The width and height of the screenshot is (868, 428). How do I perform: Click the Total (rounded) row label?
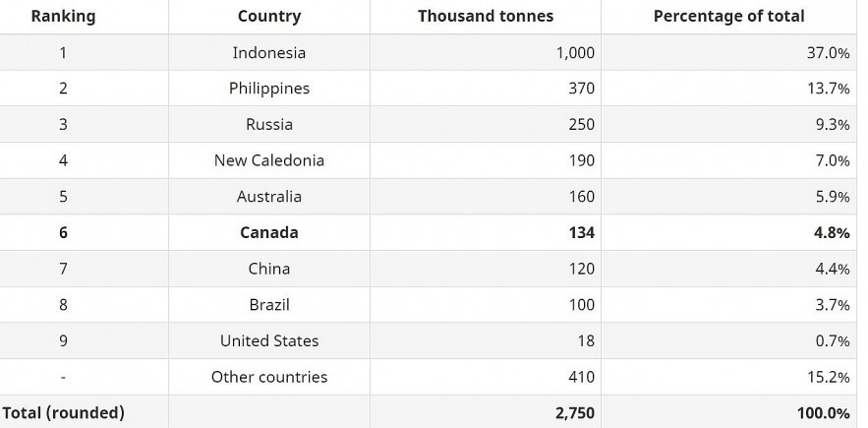point(63,413)
